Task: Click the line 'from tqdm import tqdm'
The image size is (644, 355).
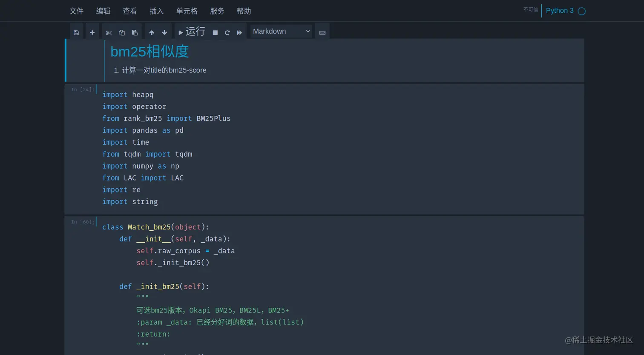Action: pyautogui.click(x=147, y=154)
